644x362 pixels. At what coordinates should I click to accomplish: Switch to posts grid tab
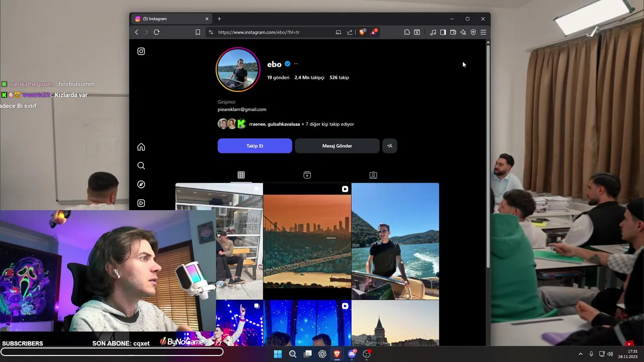(241, 175)
